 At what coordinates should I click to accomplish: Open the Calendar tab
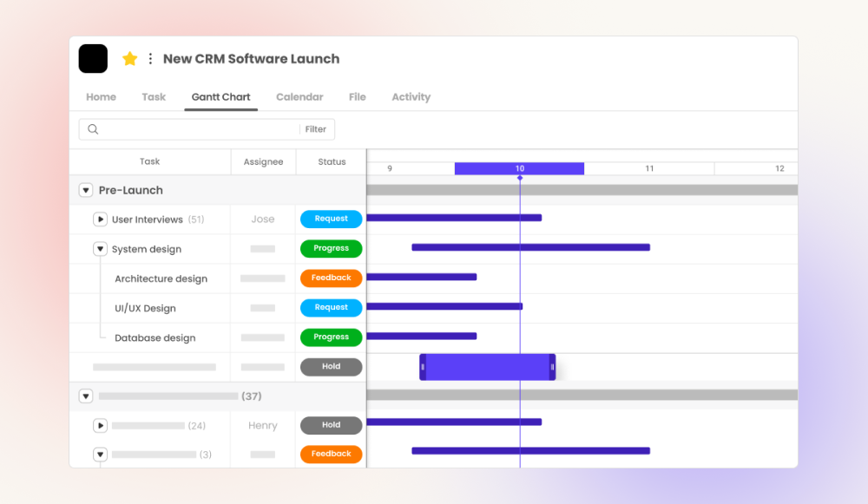click(299, 97)
